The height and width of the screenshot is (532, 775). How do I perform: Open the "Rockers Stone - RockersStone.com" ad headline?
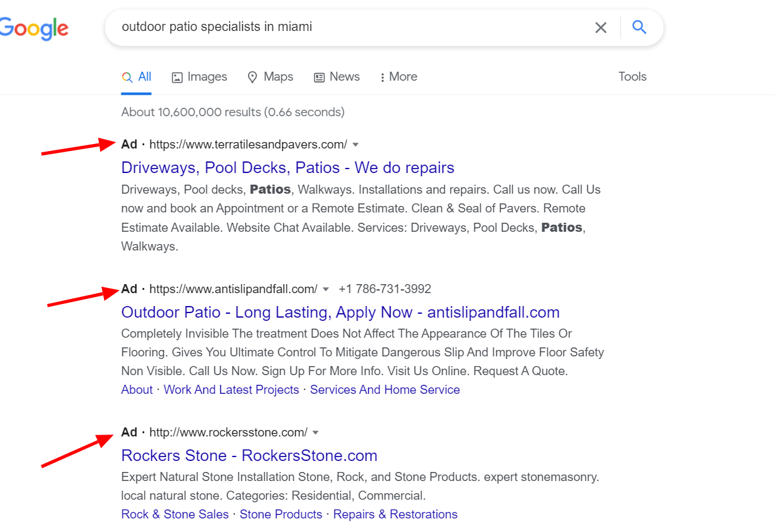click(x=249, y=456)
